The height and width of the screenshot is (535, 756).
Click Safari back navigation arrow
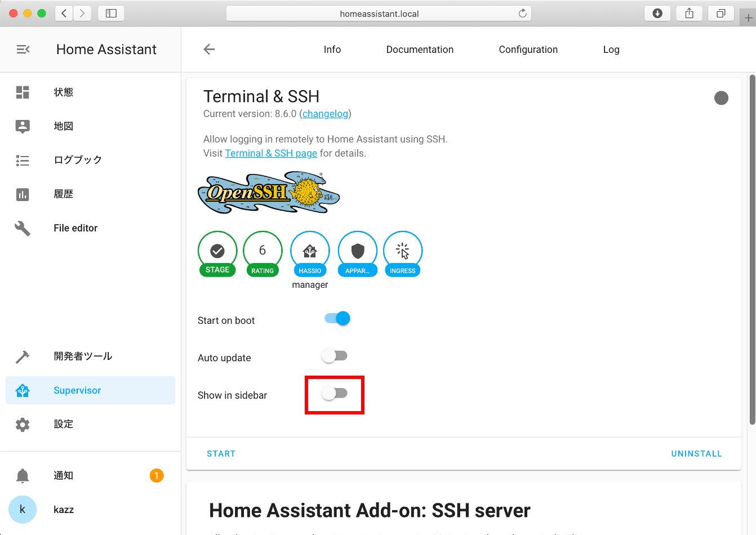tap(64, 13)
